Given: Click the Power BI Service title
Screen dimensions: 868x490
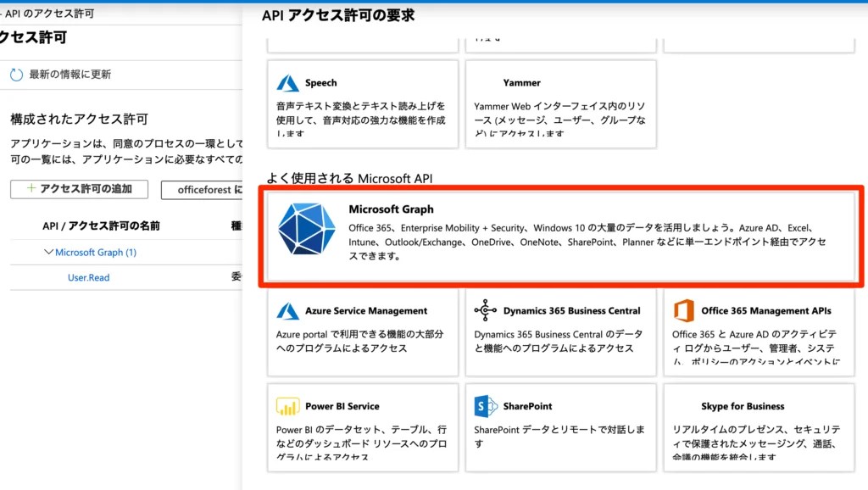Looking at the screenshot, I should tap(342, 406).
